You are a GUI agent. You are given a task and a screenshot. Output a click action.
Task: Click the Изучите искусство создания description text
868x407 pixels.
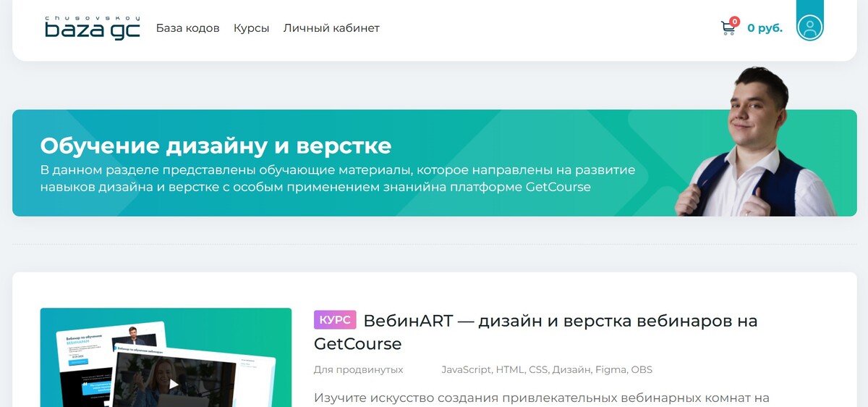point(542,398)
